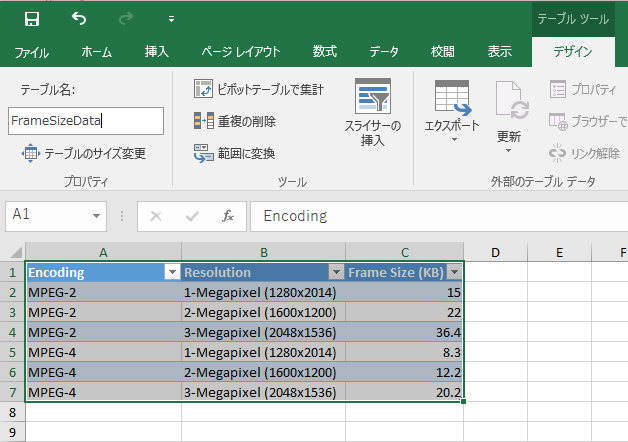Viewport: 628px width, 442px height.
Task: Click the formula bar showing Encoding
Action: (x=439, y=216)
